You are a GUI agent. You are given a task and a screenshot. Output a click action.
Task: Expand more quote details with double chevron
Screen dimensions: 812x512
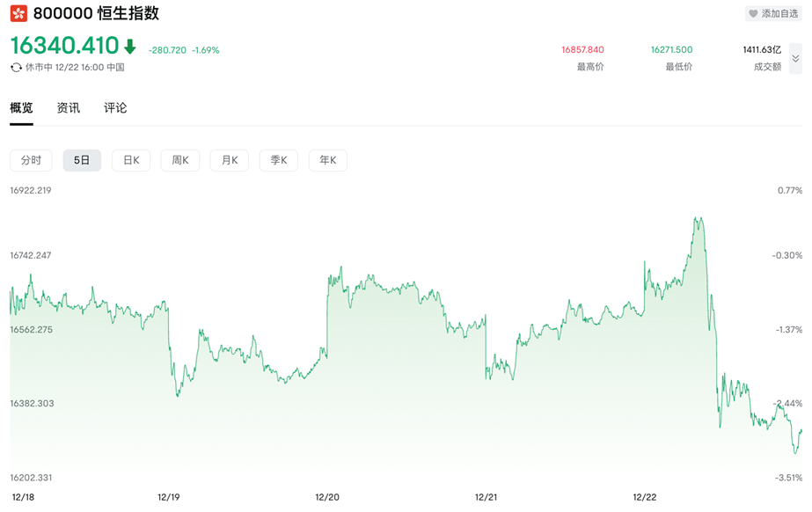click(795, 59)
